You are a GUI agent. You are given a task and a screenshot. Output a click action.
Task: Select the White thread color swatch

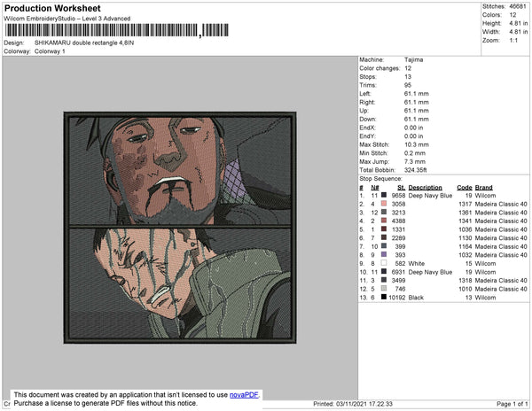[x=383, y=263]
